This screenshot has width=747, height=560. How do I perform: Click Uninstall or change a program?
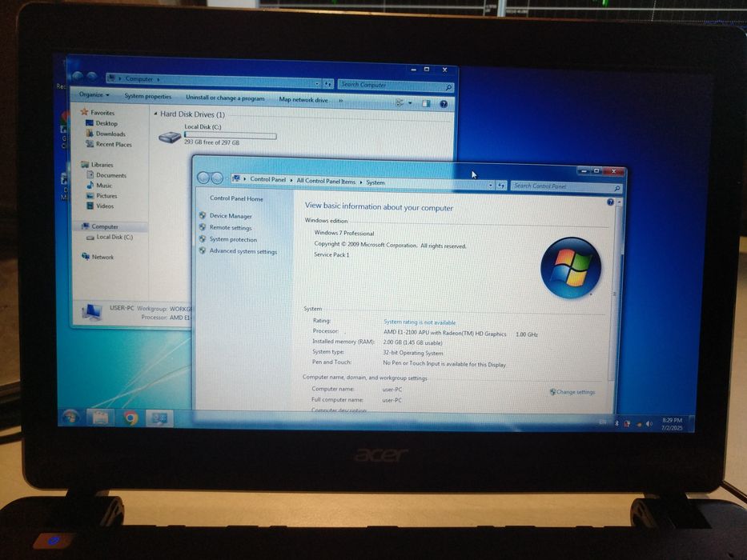(x=225, y=98)
